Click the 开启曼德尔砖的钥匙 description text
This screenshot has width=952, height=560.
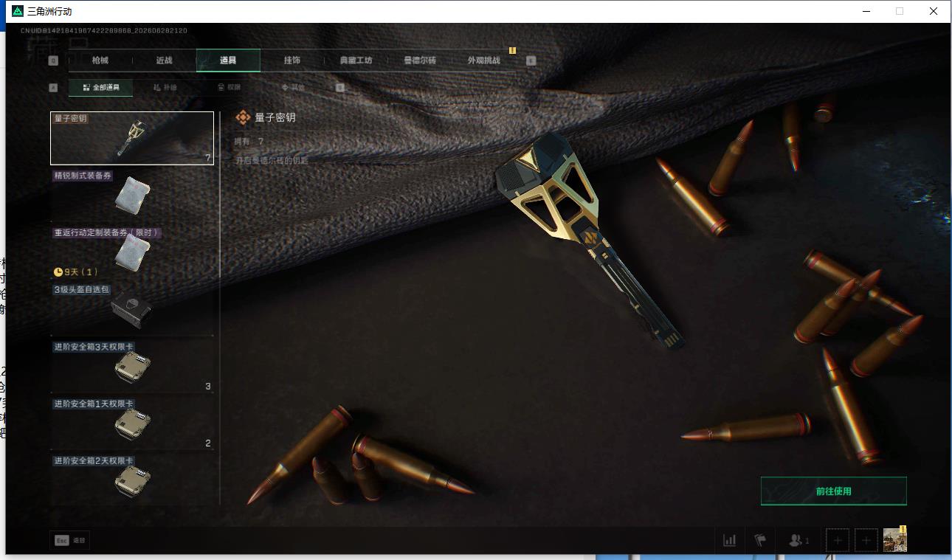271,159
